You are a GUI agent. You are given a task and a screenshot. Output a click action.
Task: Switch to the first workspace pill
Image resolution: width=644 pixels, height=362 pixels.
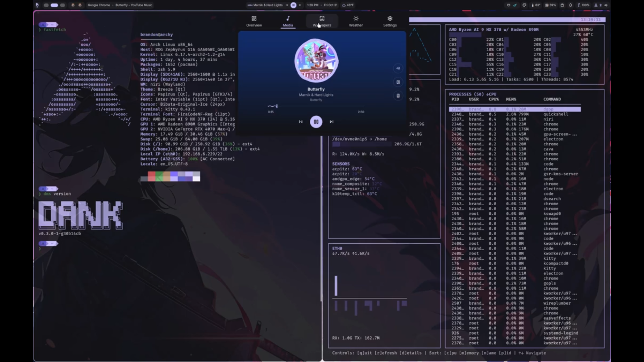(46, 5)
